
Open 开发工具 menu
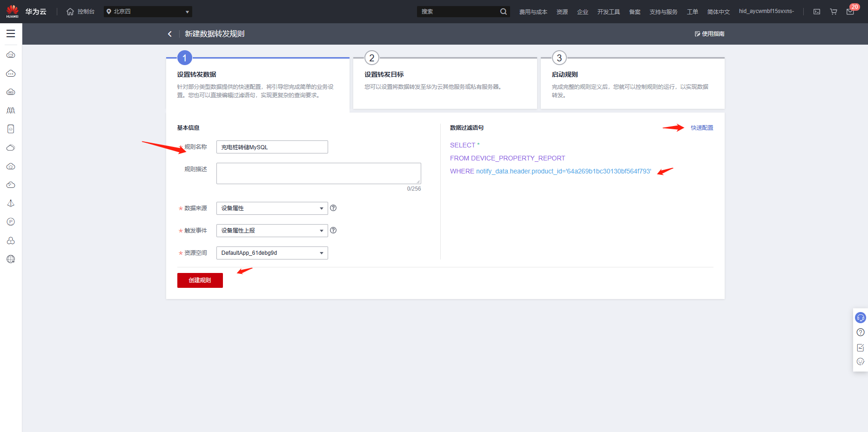(609, 12)
